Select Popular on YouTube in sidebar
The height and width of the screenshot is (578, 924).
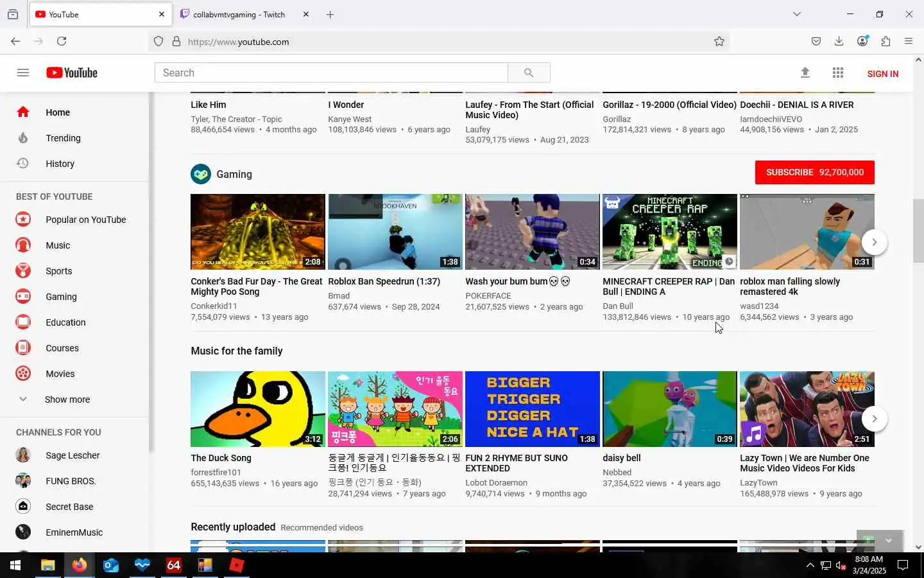point(85,220)
